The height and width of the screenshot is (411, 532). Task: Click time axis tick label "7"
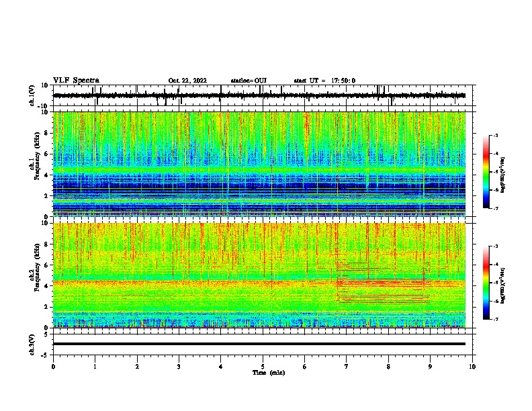[x=347, y=367]
